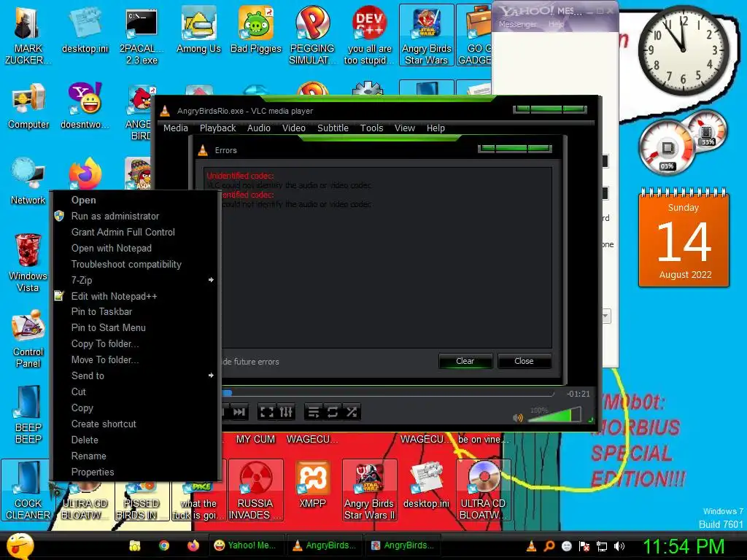This screenshot has width=747, height=560.
Task: Click Clear in the Errors dialog
Action: [465, 361]
